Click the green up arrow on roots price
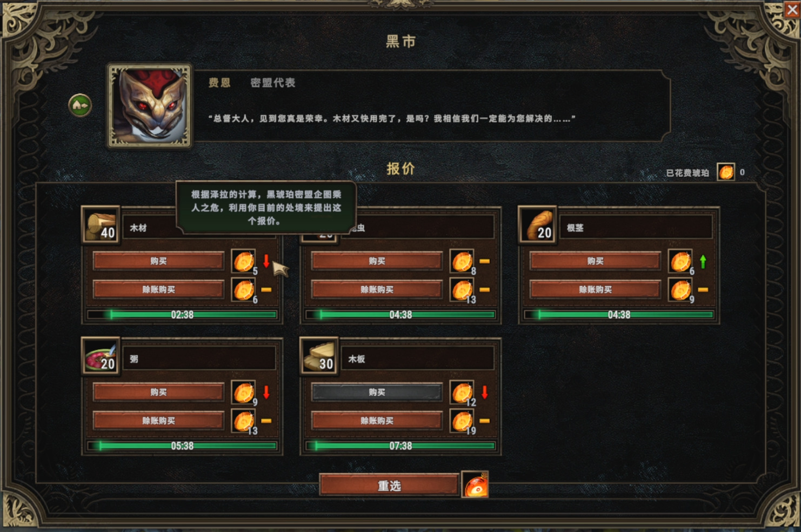Viewport: 801px width, 532px height. pos(703,262)
